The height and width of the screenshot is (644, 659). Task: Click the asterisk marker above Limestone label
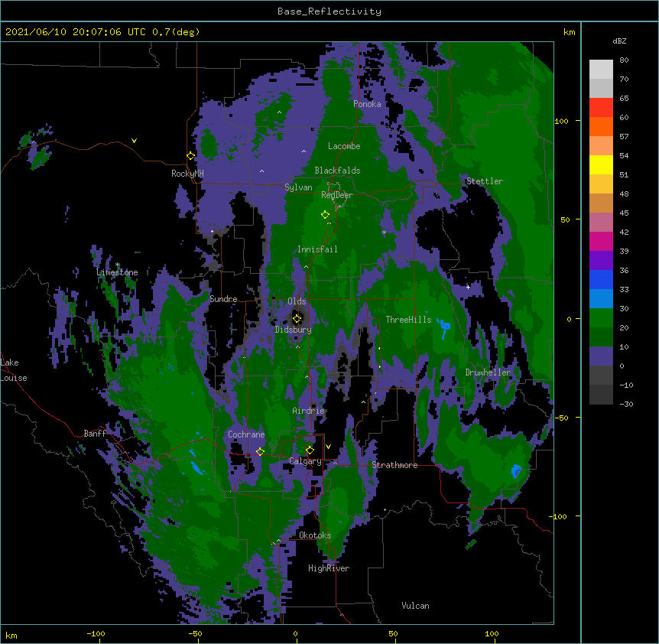tap(118, 265)
